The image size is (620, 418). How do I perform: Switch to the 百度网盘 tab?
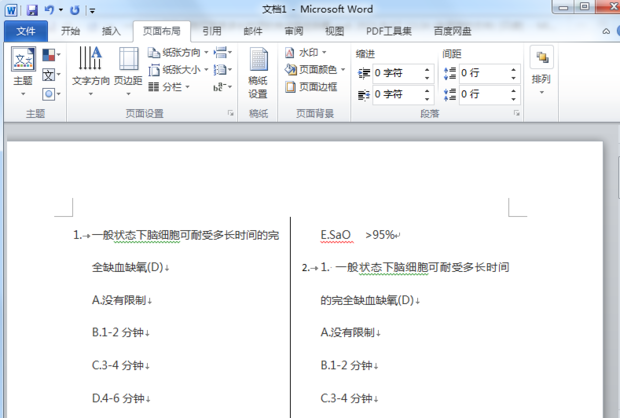(452, 31)
